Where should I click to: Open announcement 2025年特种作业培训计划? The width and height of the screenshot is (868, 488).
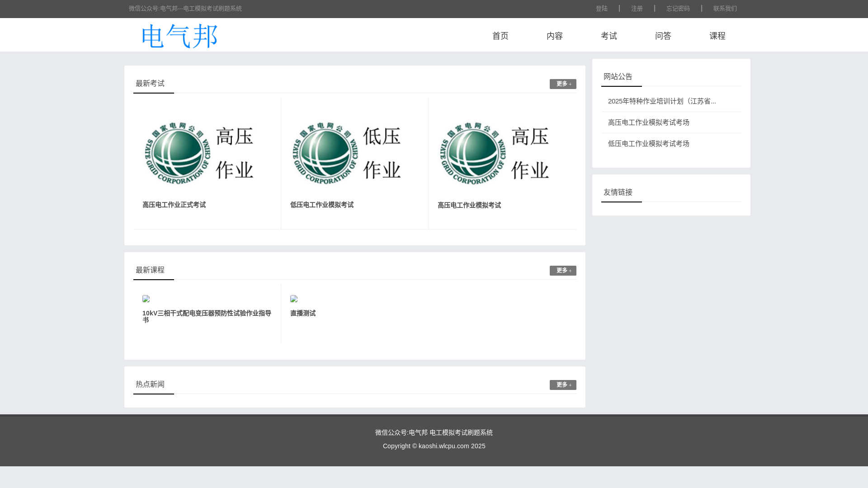tap(662, 101)
